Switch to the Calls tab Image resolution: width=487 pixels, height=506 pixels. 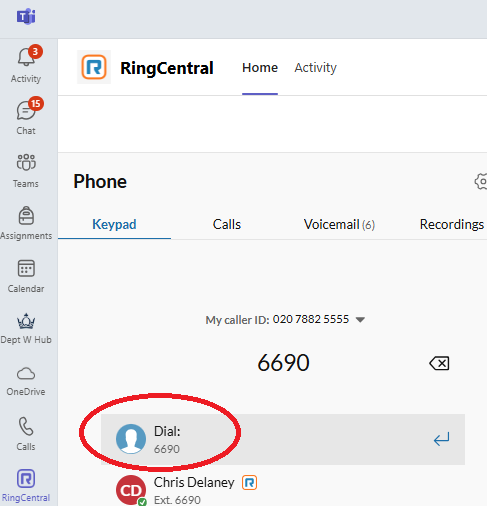point(227,224)
